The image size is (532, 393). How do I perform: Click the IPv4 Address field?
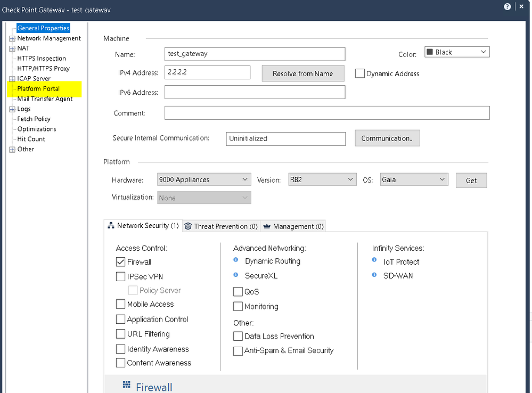207,72
